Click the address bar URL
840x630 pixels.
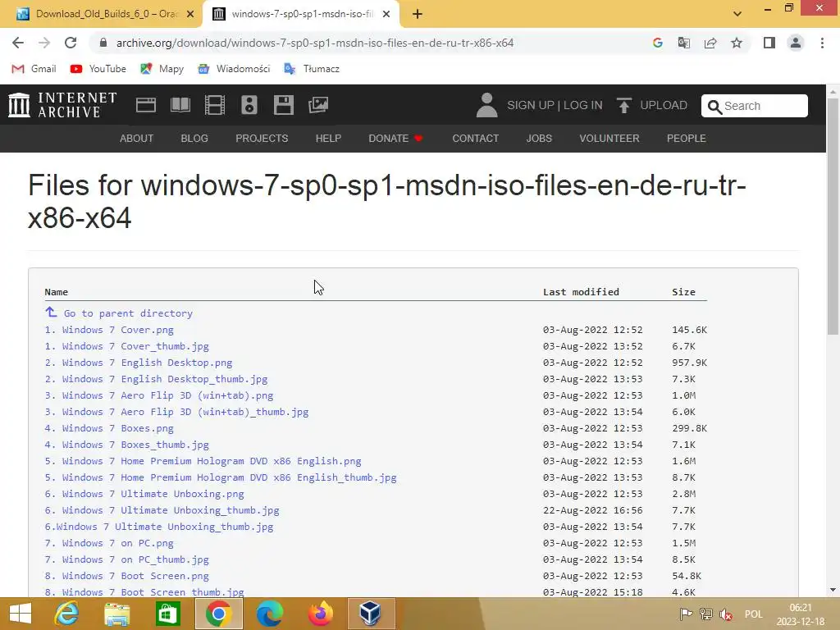(x=314, y=43)
